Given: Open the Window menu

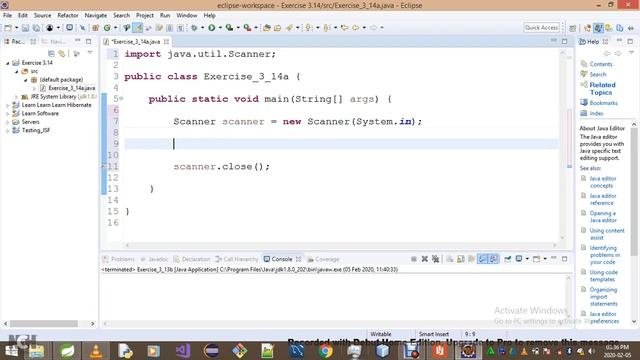Looking at the screenshot, I should point(187,15).
